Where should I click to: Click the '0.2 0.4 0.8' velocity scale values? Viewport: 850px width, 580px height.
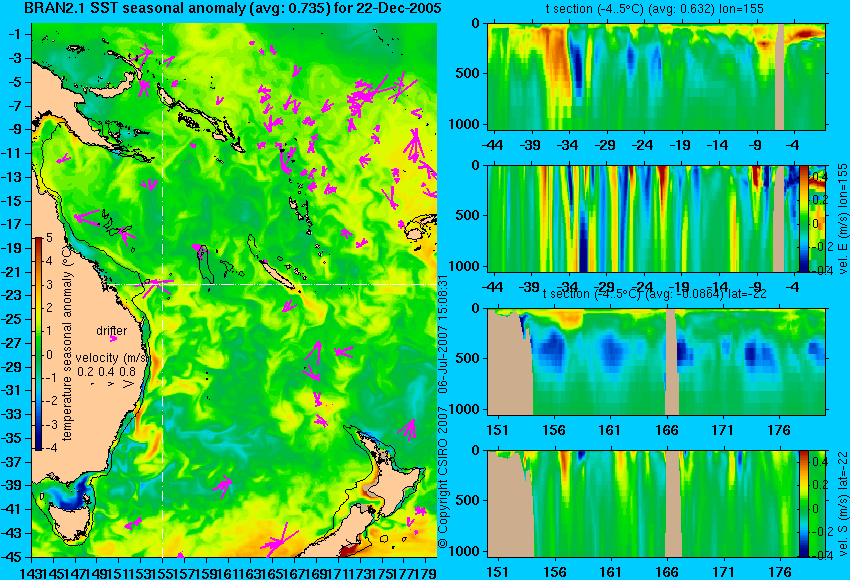pyautogui.click(x=106, y=372)
